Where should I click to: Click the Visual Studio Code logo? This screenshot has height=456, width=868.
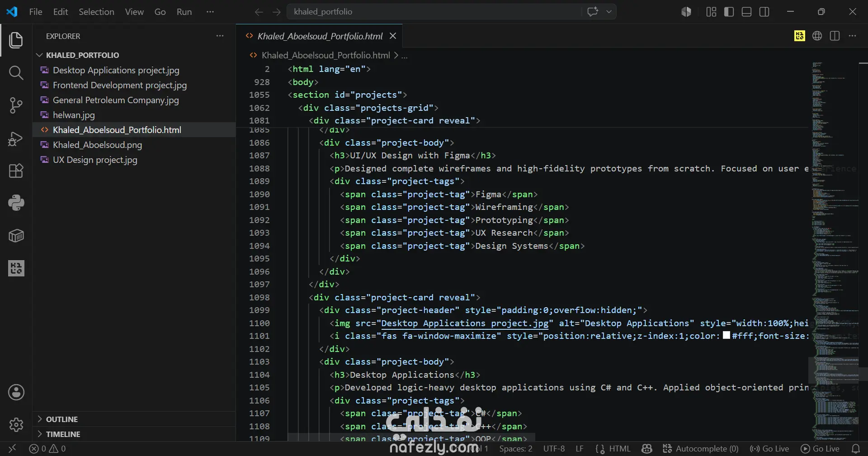click(12, 12)
